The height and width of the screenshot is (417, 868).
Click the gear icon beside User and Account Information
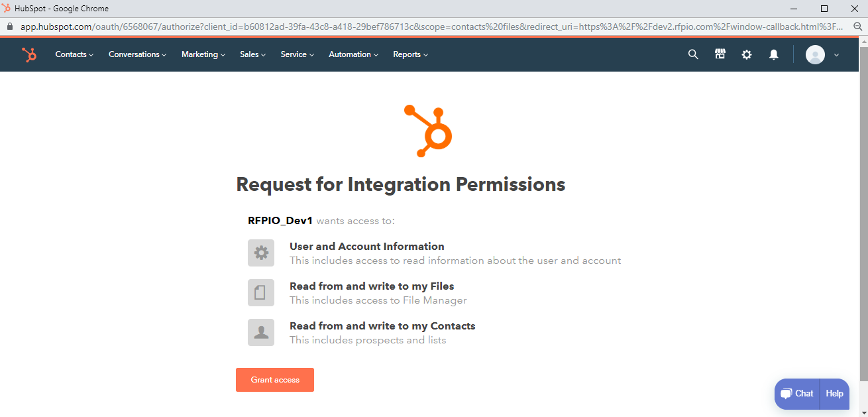pos(261,253)
